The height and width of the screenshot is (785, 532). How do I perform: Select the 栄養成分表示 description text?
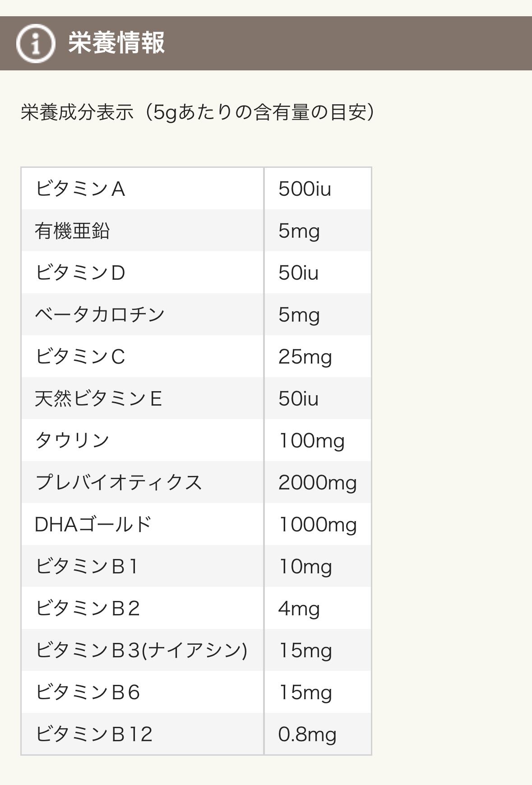[x=197, y=112]
